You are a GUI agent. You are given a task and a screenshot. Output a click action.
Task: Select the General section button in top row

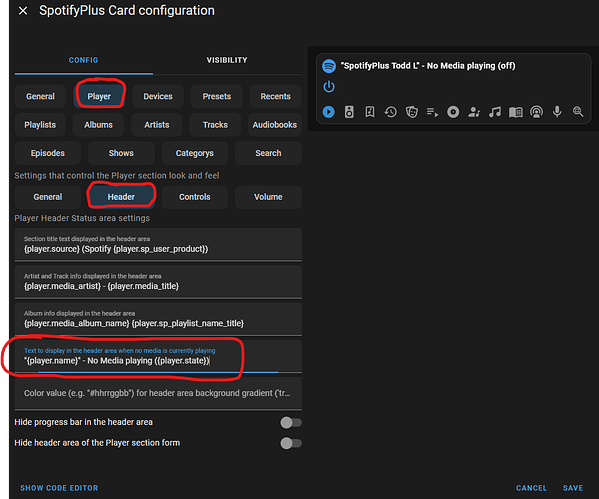(x=40, y=96)
